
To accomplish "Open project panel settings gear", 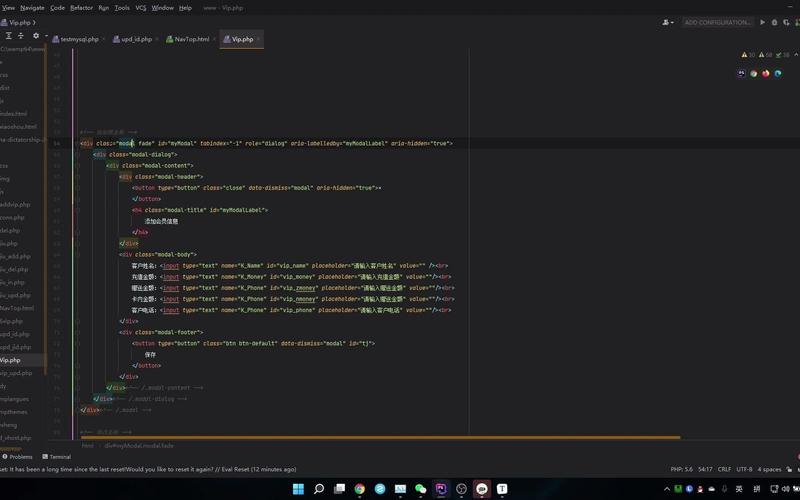I will (36, 36).
